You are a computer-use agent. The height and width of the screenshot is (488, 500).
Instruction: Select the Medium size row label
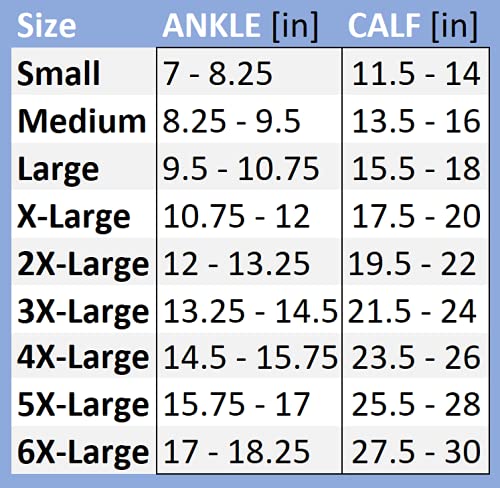coord(82,121)
